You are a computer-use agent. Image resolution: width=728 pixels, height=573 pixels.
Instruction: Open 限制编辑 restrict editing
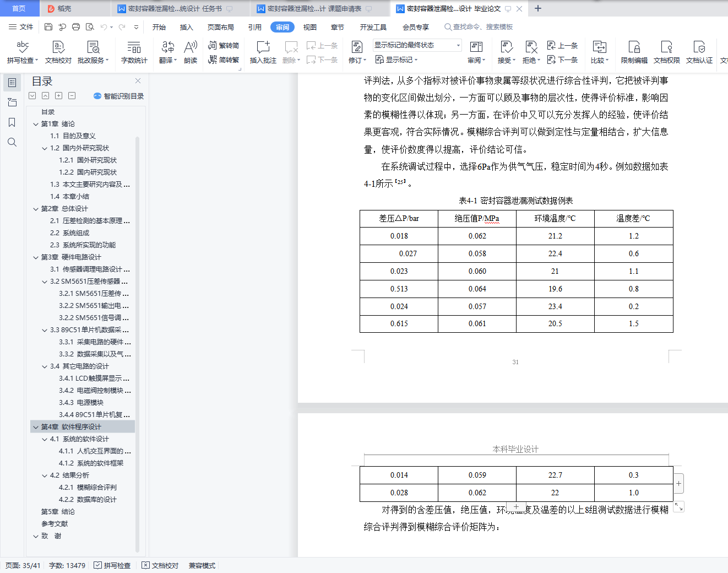[x=634, y=52]
